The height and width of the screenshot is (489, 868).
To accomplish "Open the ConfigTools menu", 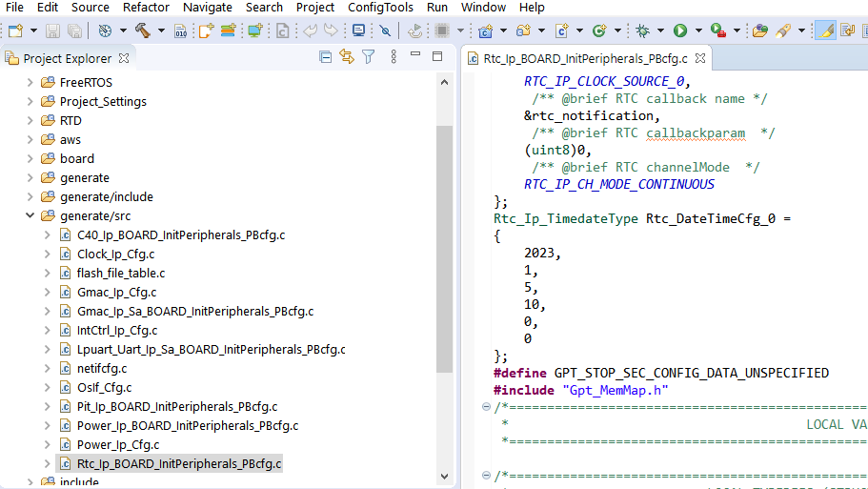I will click(380, 8).
